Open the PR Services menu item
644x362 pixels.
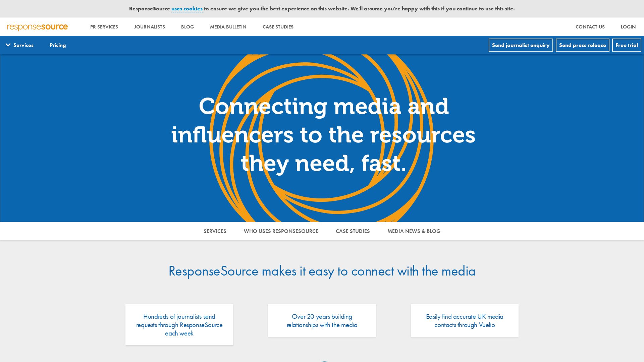click(x=104, y=27)
